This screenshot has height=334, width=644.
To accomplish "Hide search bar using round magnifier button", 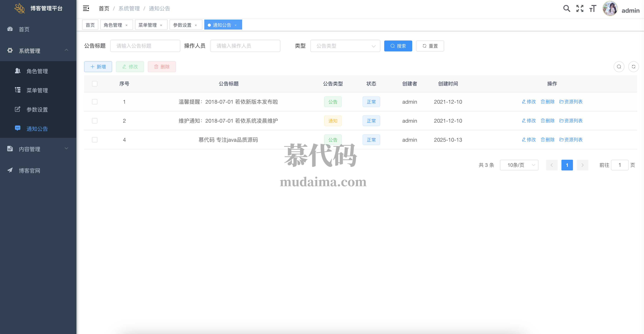I will pos(619,67).
